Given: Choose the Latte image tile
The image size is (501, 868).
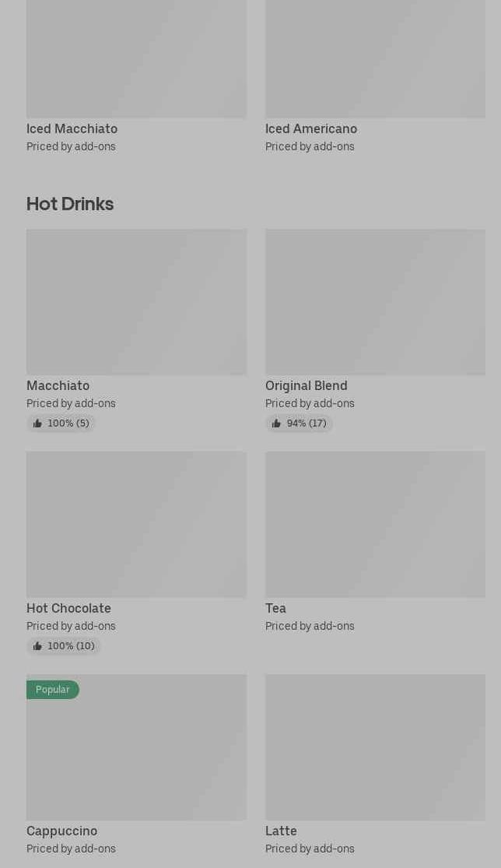Looking at the screenshot, I should [x=375, y=747].
